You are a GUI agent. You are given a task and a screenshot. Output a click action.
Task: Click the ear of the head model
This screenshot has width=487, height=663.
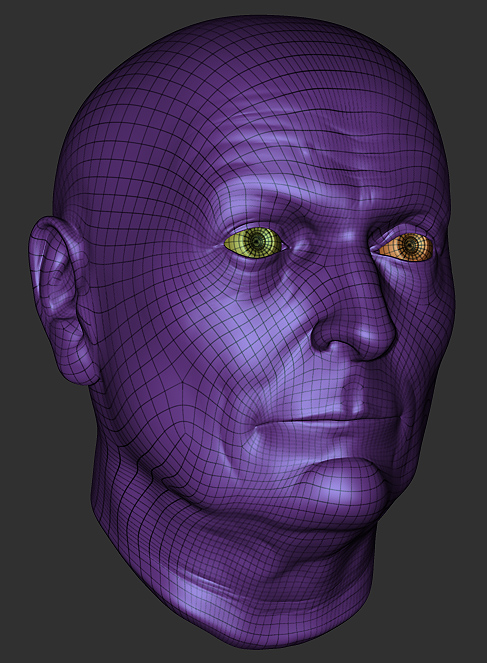[63, 300]
